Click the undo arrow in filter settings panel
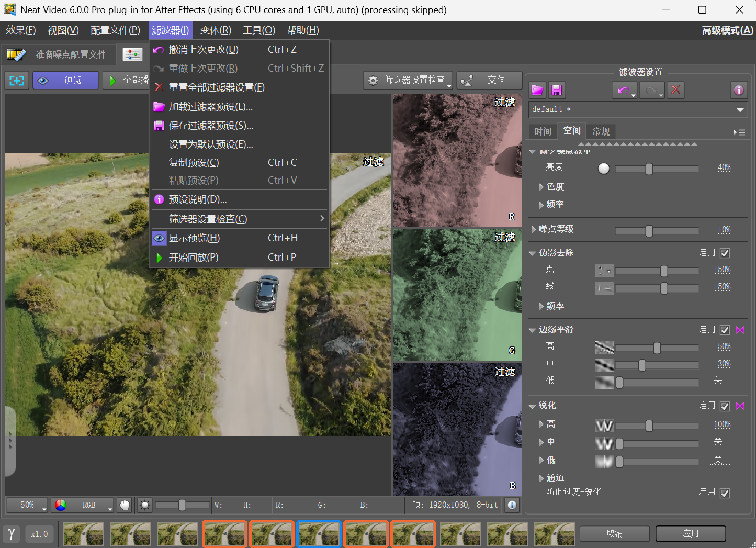Viewport: 756px width, 548px height. click(x=623, y=90)
